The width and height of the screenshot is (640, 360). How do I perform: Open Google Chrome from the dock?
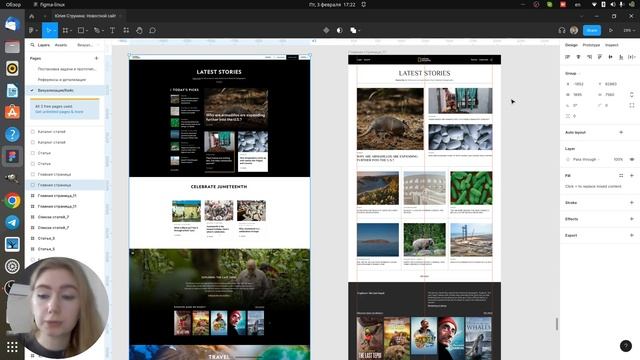tap(12, 200)
